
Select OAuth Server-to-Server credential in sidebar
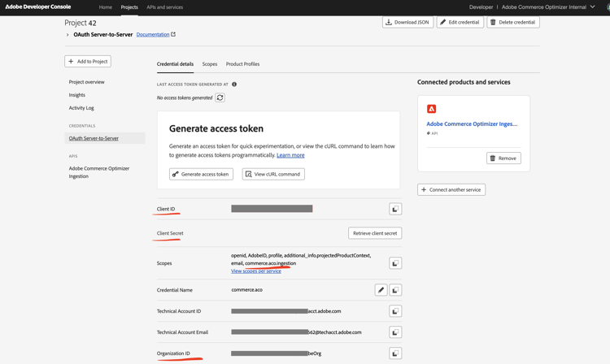[105, 138]
